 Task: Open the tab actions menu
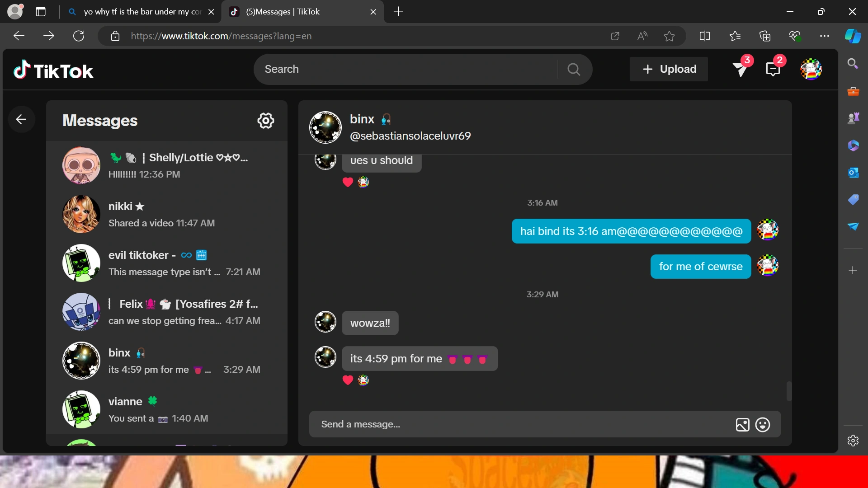pyautogui.click(x=41, y=12)
